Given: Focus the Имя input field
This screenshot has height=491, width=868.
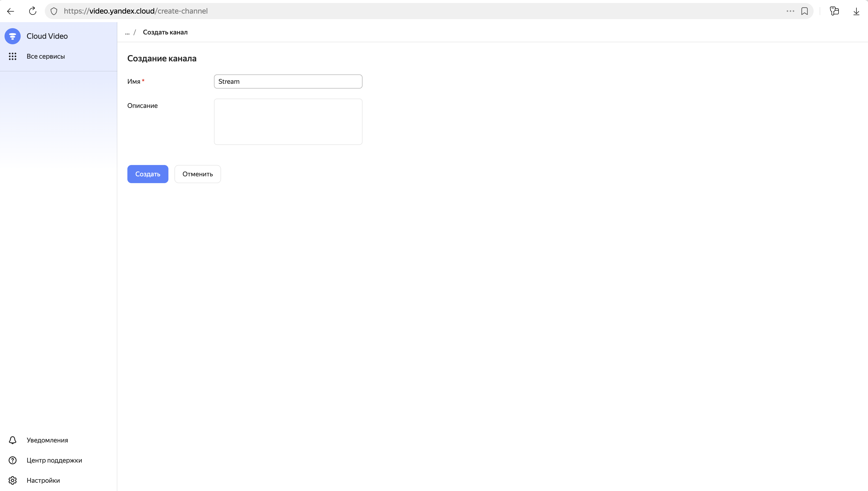Looking at the screenshot, I should click(x=288, y=81).
